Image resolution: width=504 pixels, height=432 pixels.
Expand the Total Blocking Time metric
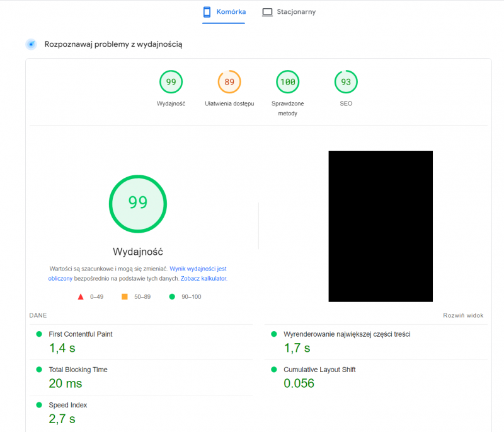(78, 370)
